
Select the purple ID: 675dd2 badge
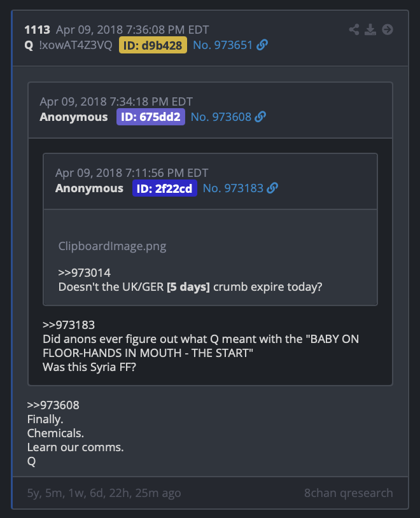click(150, 116)
